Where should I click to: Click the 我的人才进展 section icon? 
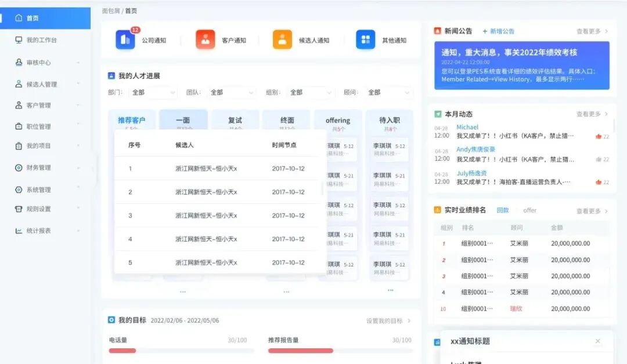click(x=111, y=75)
